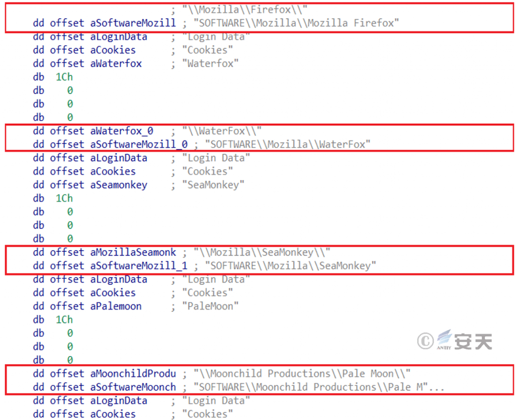Open the aSoftwareMoonch symbol reference

pyautogui.click(x=133, y=387)
